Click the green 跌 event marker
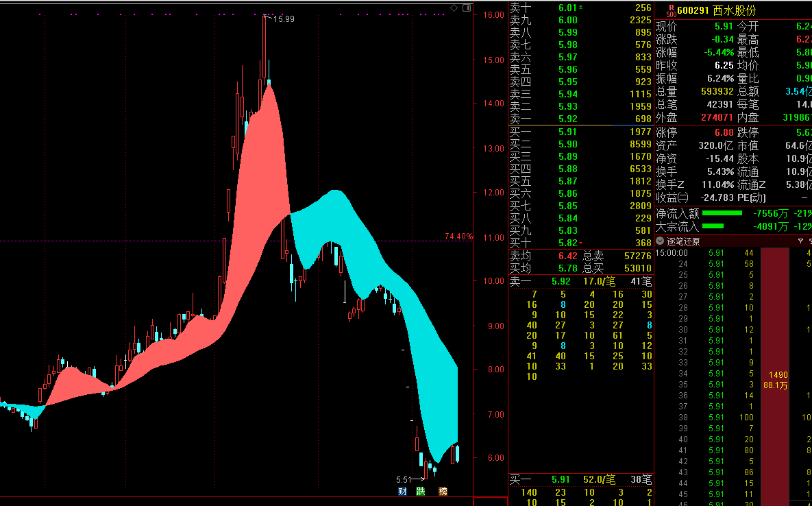The image size is (812, 506). 421,491
